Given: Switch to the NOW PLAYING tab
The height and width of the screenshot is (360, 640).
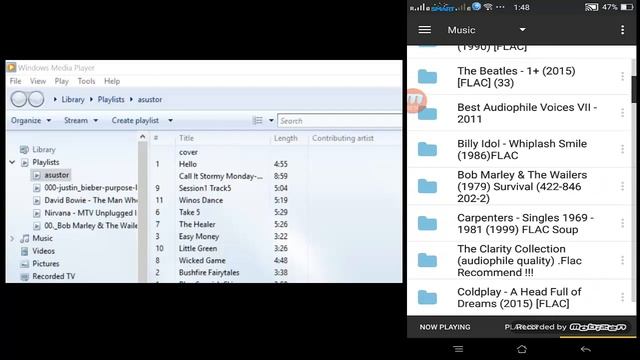Looking at the screenshot, I should (x=445, y=327).
